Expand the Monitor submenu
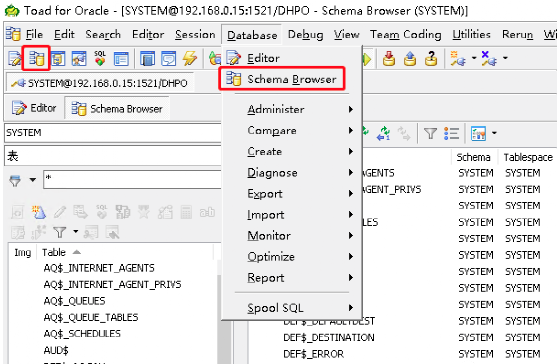 click(292, 235)
